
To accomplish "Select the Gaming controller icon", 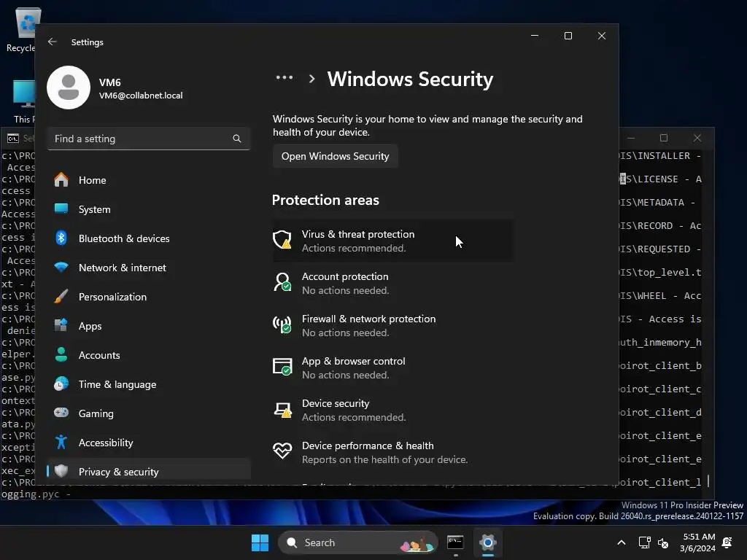I will tap(61, 413).
